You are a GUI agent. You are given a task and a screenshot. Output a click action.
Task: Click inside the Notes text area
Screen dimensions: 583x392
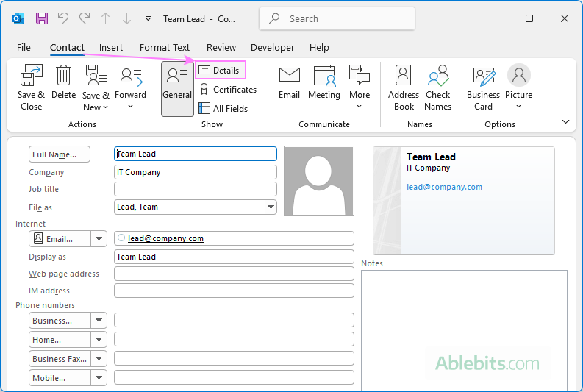(464, 330)
